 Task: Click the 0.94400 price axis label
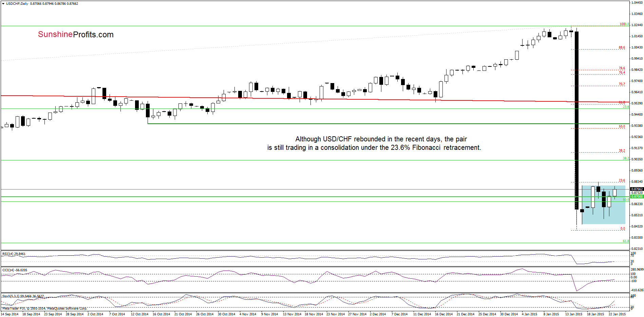tap(637, 114)
